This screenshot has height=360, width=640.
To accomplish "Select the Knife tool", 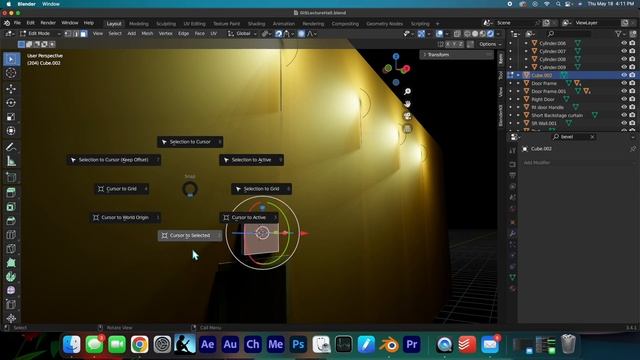I will pos(11,249).
